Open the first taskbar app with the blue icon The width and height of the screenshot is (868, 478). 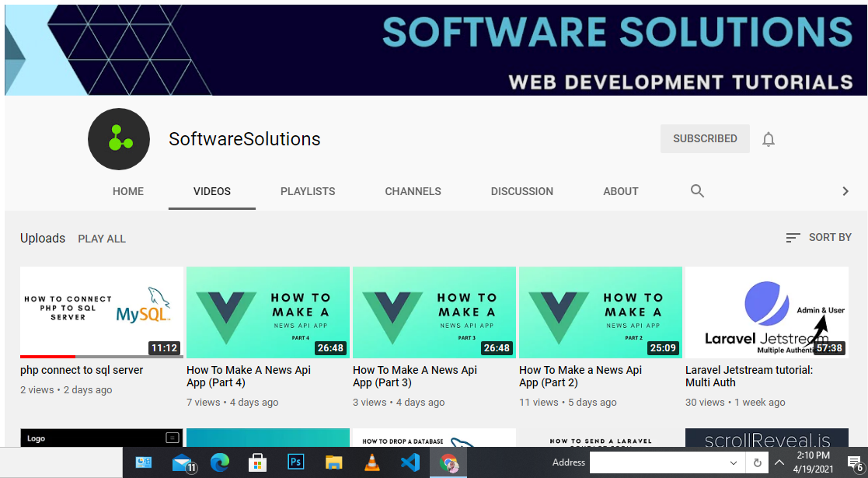click(144, 462)
